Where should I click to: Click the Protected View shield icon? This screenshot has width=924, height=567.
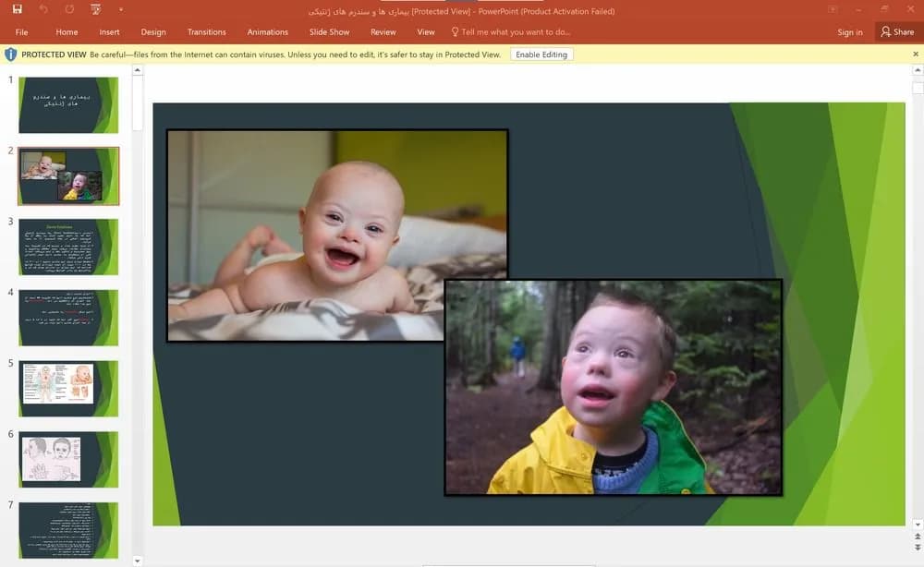(x=10, y=54)
